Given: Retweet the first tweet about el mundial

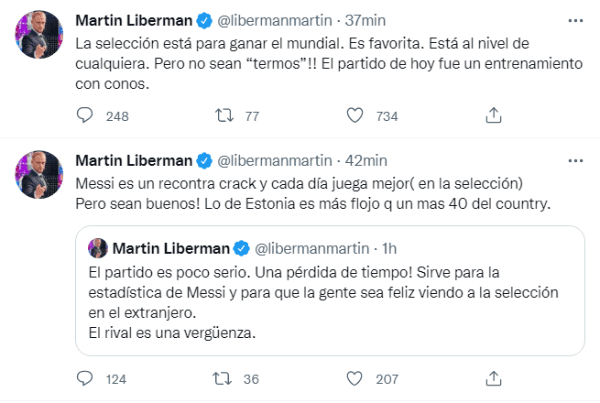Looking at the screenshot, I should [223, 117].
